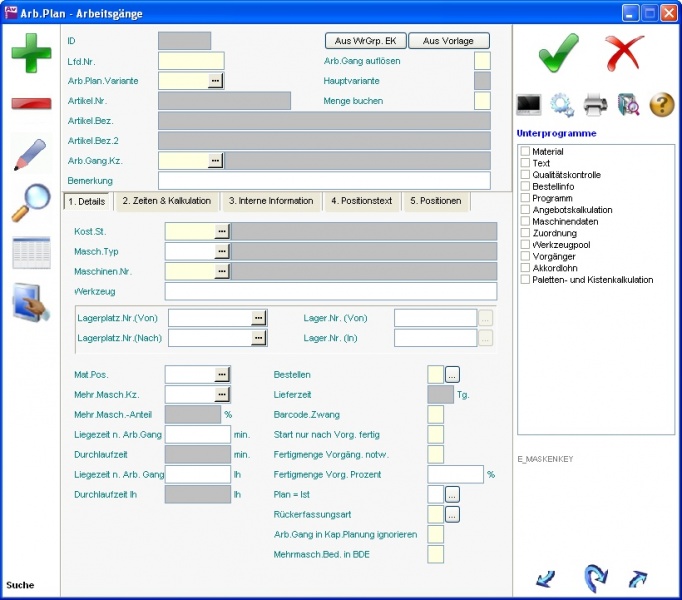Click the printer icon
Screen dimensions: 682x600
click(595, 104)
